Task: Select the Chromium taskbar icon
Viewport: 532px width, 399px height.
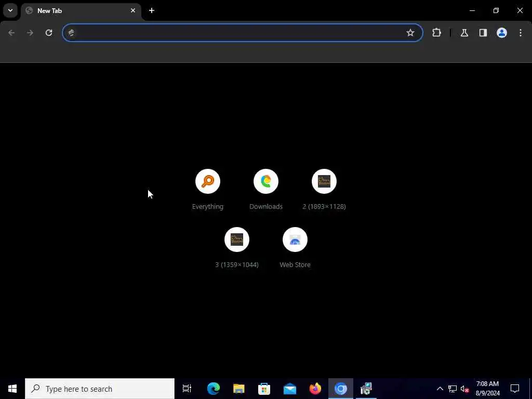Action: click(341, 389)
